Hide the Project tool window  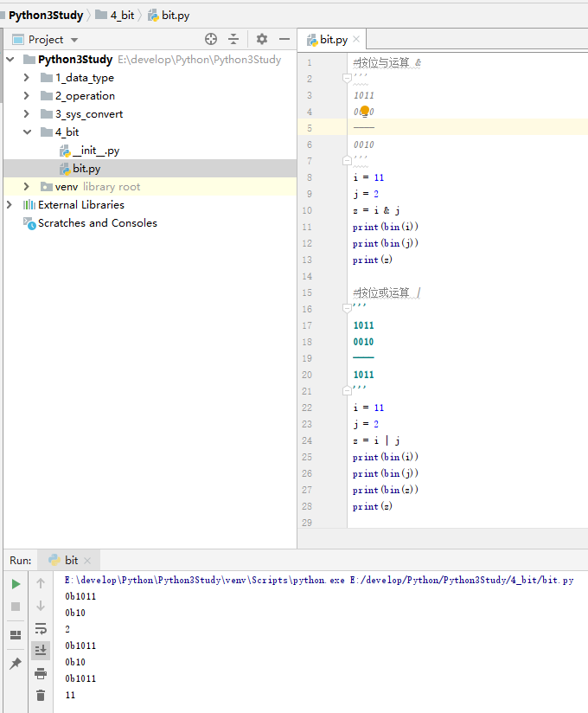click(x=284, y=39)
